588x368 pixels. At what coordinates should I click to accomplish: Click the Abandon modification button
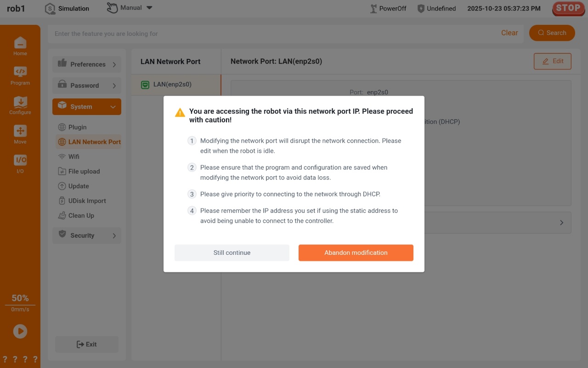(x=356, y=253)
